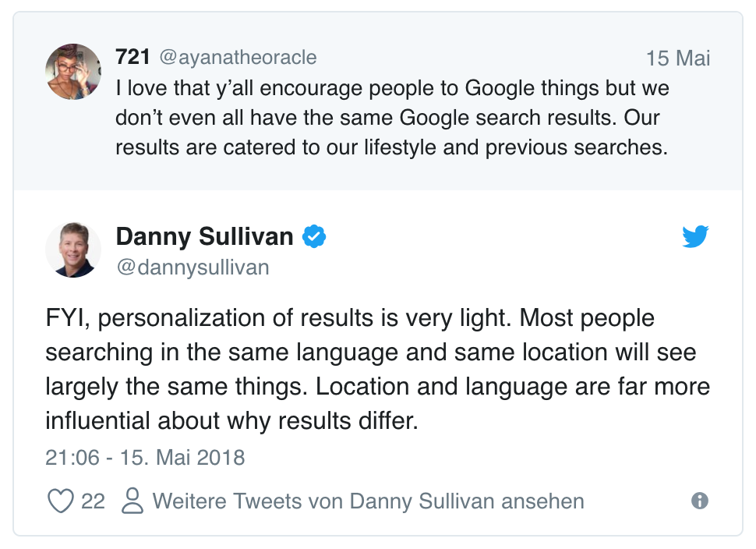This screenshot has width=756, height=549.
Task: Open the Danny Sullivan name link
Action: tap(204, 236)
